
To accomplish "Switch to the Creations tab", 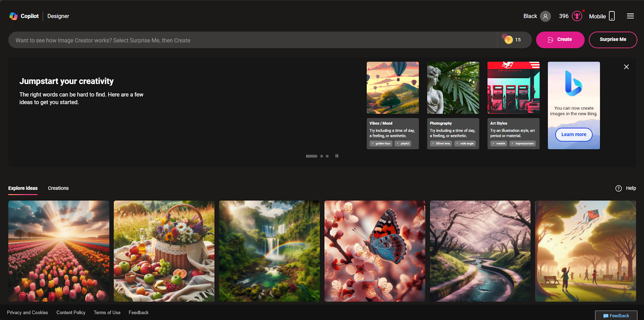I will [58, 188].
